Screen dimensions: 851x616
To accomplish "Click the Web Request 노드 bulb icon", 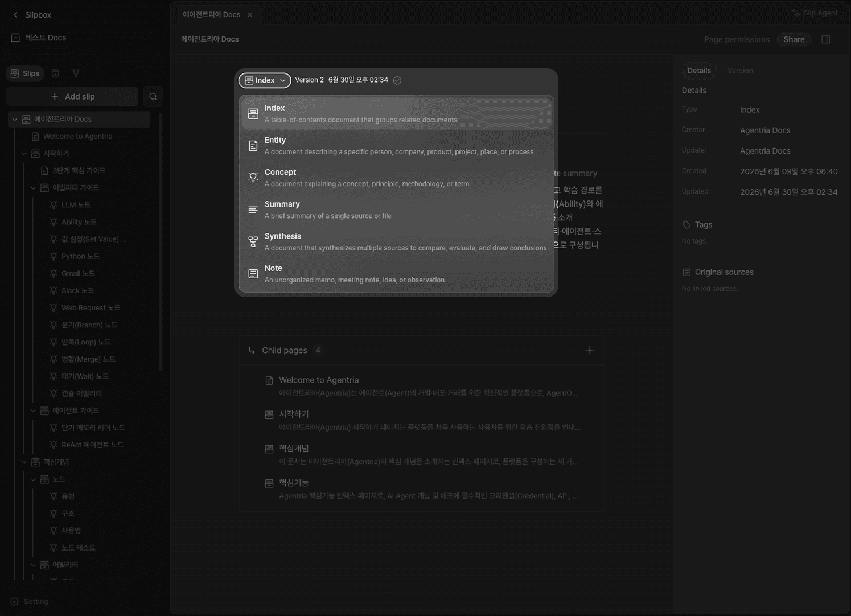I will (54, 307).
